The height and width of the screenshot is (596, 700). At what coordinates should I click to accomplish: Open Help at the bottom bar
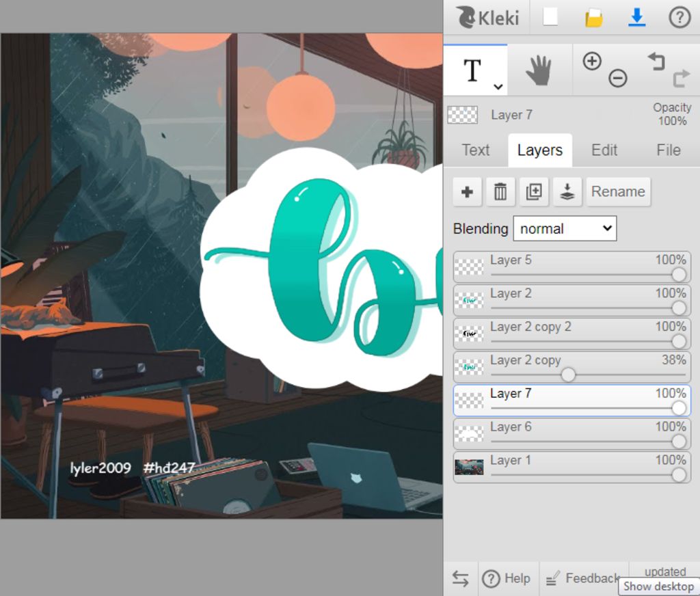point(507,579)
